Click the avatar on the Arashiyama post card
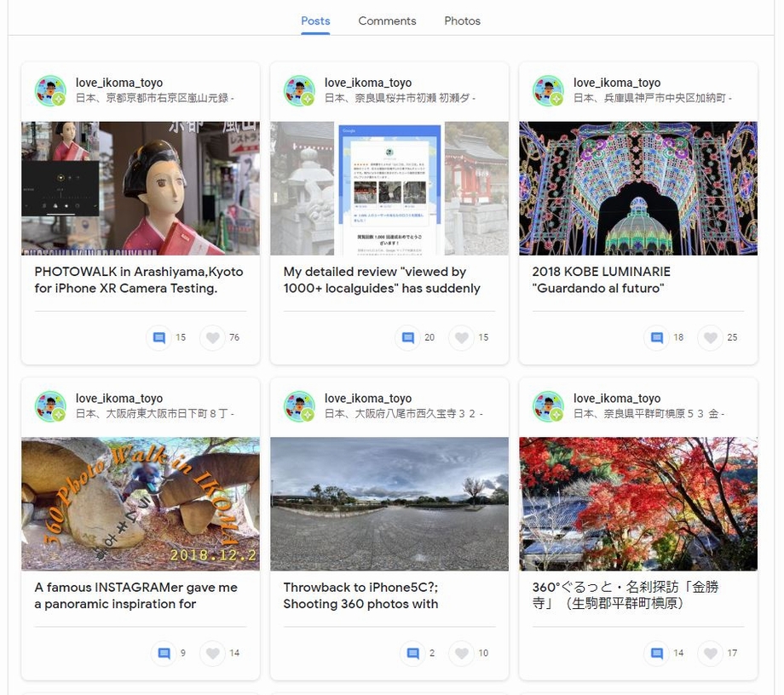The height and width of the screenshot is (695, 784). pyautogui.click(x=50, y=90)
